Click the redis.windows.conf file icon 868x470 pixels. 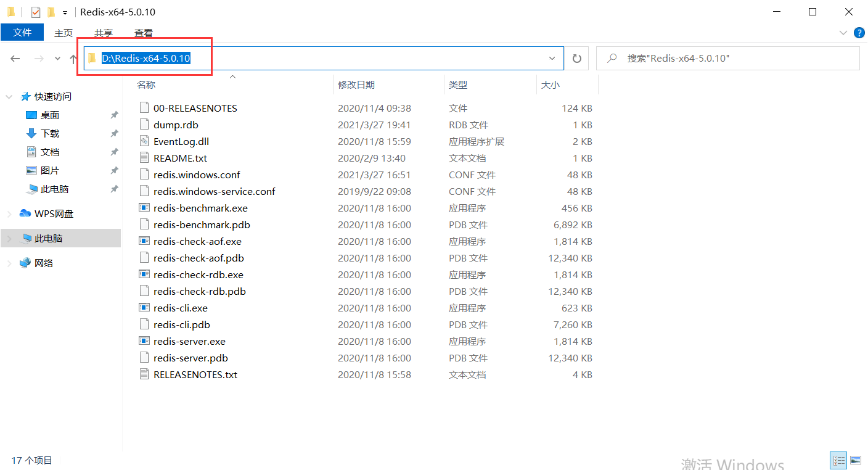click(144, 175)
